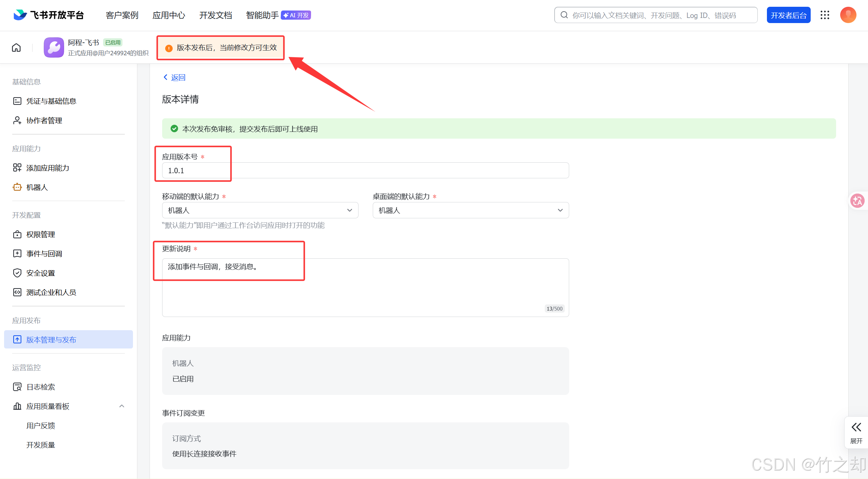Click the home icon in breadcrumb bar
The height and width of the screenshot is (479, 868).
pyautogui.click(x=16, y=48)
